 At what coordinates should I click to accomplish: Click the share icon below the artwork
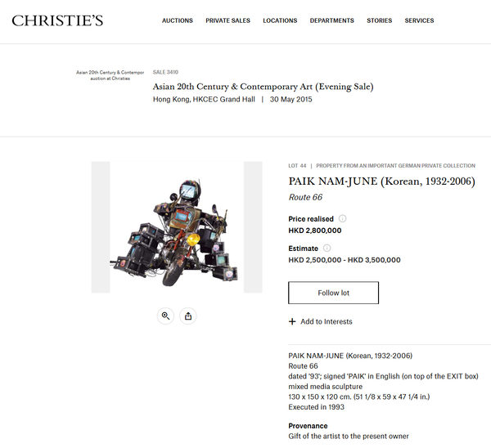[188, 316]
